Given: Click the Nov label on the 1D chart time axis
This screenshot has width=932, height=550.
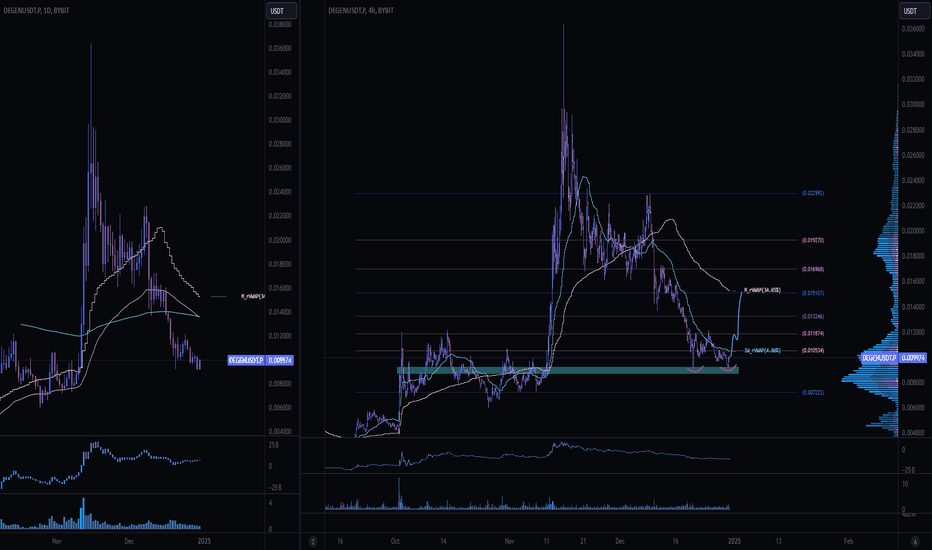Looking at the screenshot, I should click(x=56, y=541).
